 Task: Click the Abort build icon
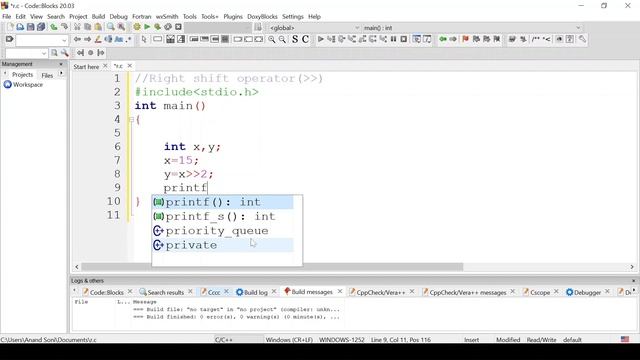178,27
